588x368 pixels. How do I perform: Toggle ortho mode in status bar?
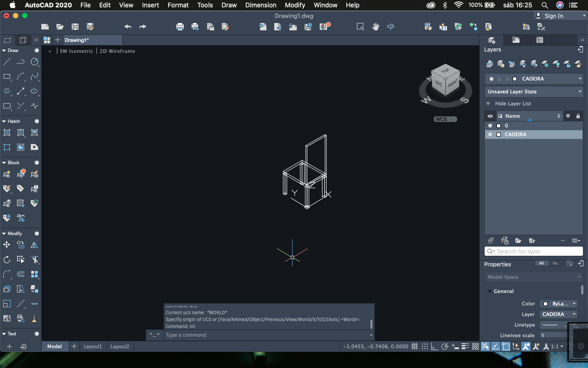[435, 346]
